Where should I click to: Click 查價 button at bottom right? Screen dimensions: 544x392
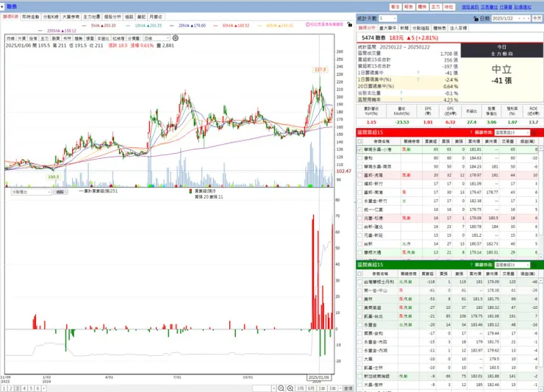point(348,388)
